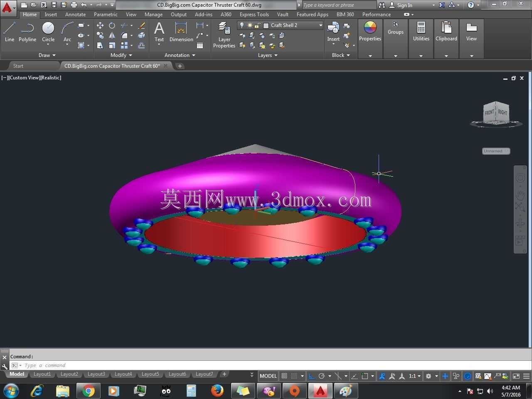This screenshot has width=532, height=399.
Task: Click the ViewCube FRONT face
Action: pyautogui.click(x=489, y=112)
